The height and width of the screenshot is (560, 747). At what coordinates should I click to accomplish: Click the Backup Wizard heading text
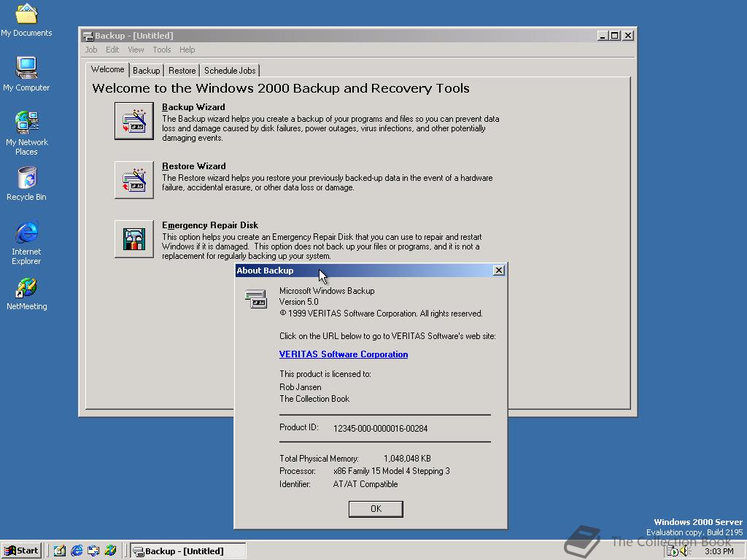click(x=193, y=107)
